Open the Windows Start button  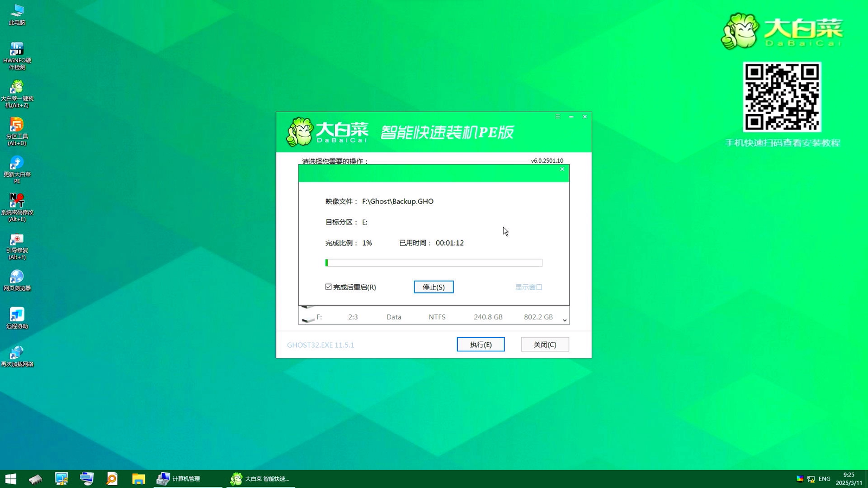click(11, 479)
